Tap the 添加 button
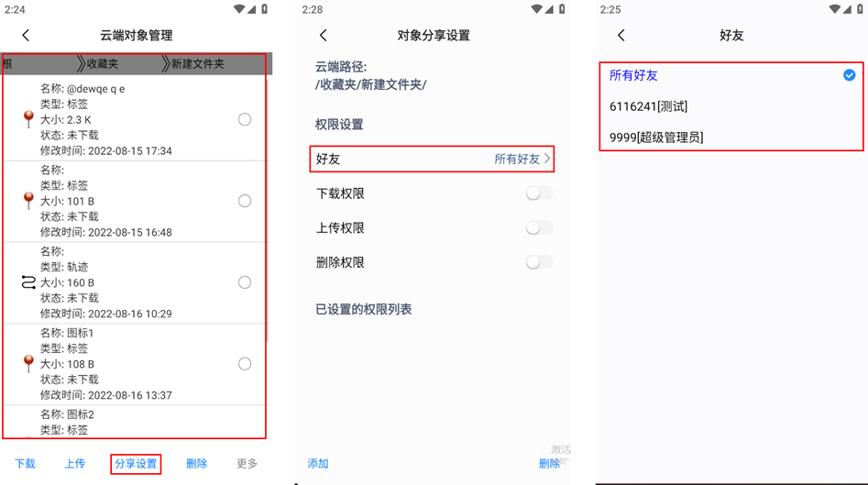 (318, 463)
